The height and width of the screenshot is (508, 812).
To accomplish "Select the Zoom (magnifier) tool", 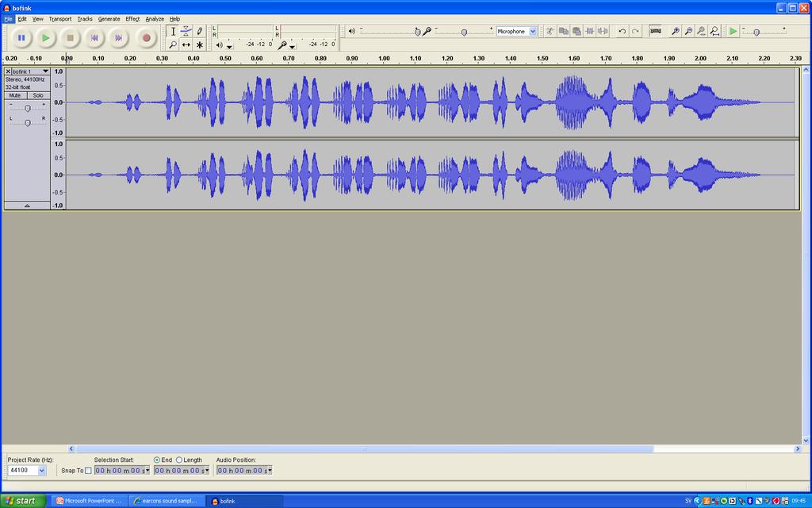I will [173, 44].
